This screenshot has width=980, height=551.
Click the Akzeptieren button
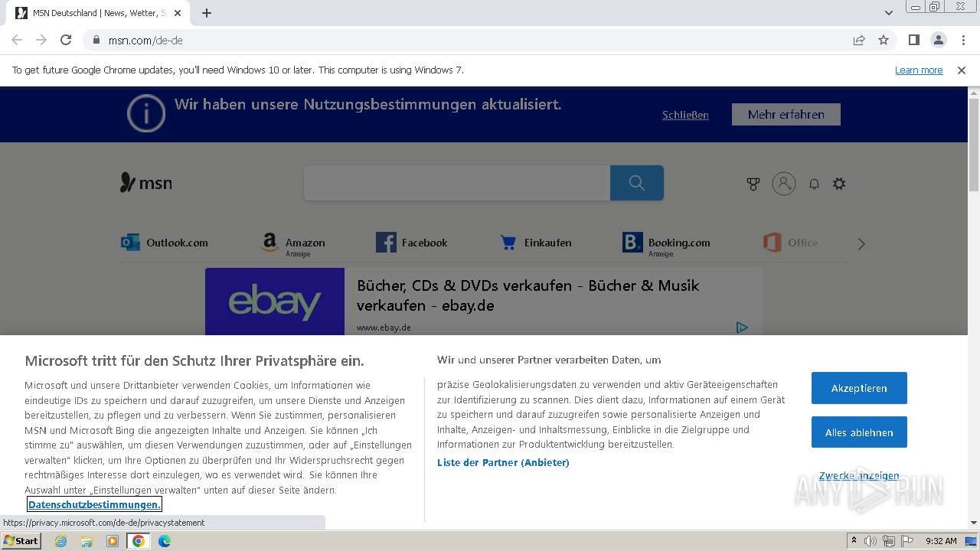click(x=859, y=388)
